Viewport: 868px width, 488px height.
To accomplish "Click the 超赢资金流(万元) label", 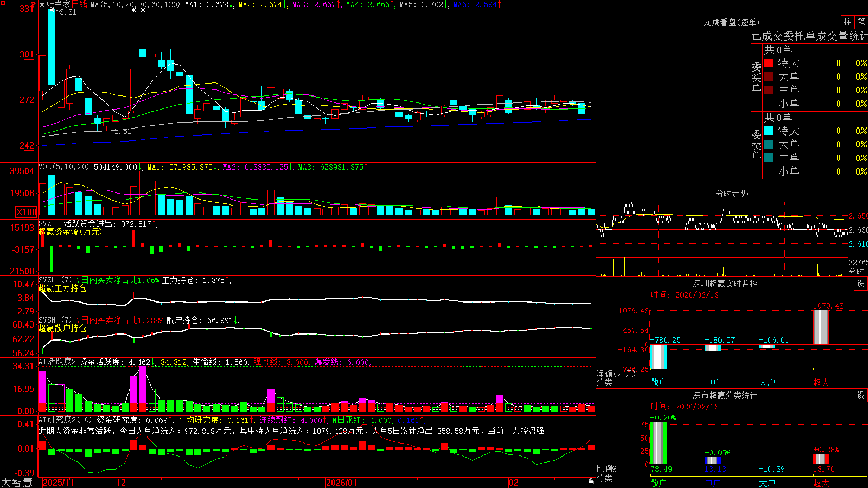I will pos(70,232).
